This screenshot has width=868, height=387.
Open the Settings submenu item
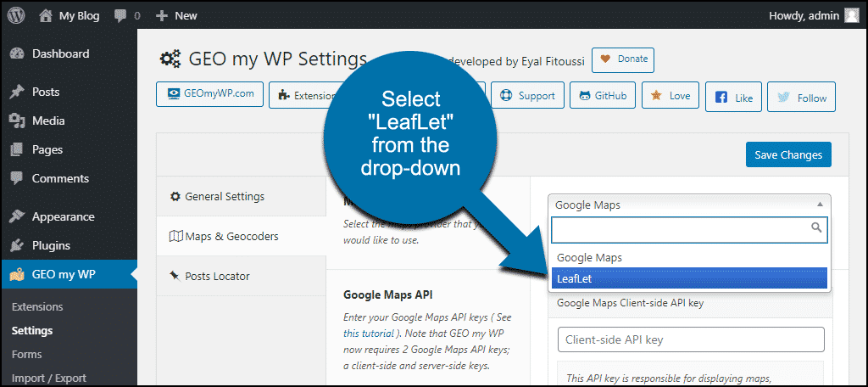click(32, 330)
